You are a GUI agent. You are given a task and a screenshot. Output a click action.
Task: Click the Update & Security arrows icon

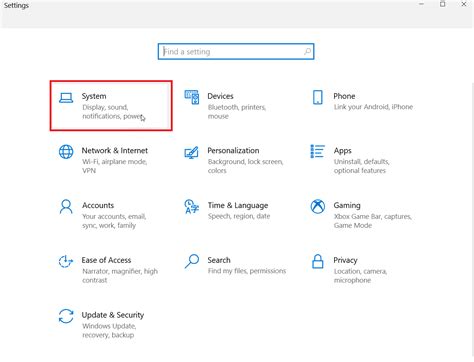point(66,316)
